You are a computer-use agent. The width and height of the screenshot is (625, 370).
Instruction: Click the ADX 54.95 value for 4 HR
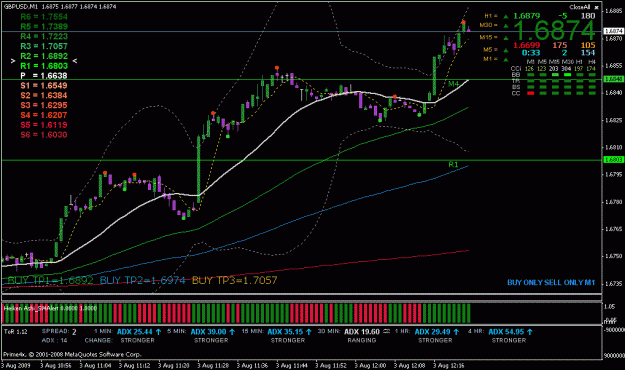[x=506, y=332]
